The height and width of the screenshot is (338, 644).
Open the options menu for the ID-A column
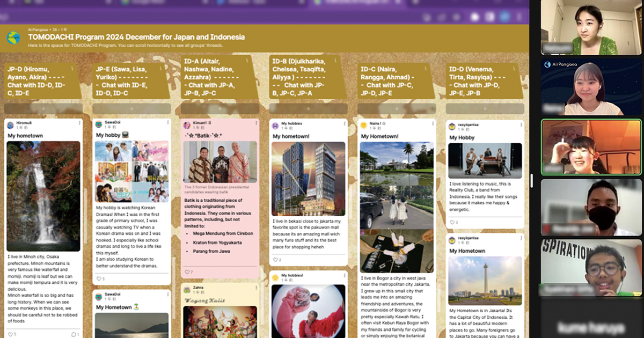pyautogui.click(x=247, y=61)
